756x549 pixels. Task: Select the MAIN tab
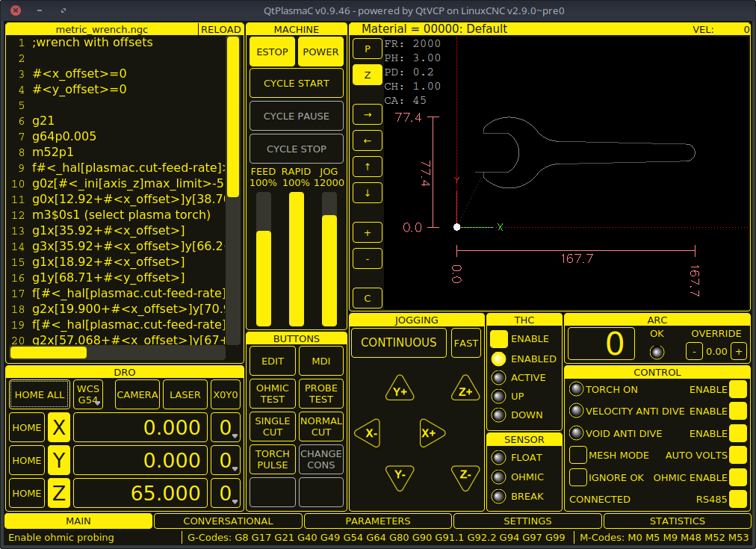pos(78,521)
